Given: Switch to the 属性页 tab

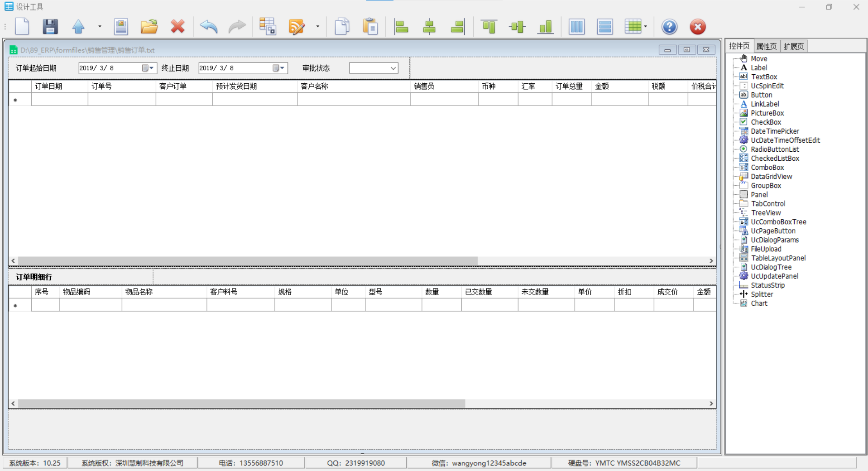Looking at the screenshot, I should pyautogui.click(x=766, y=46).
